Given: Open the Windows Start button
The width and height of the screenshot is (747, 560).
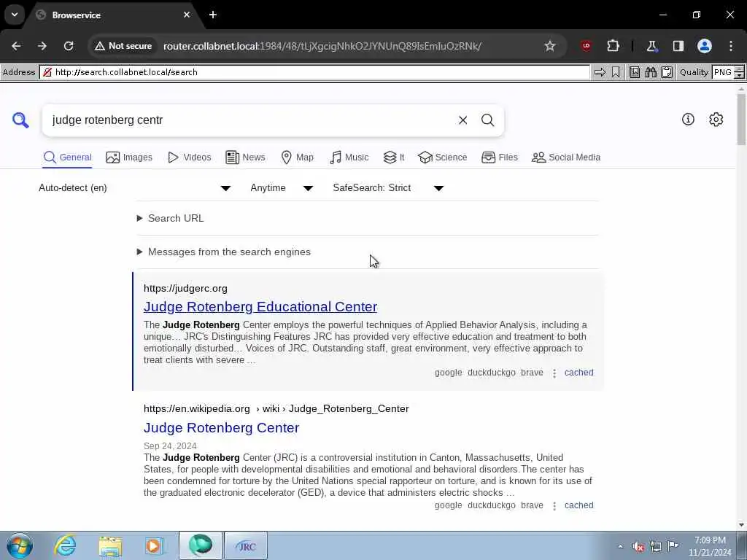Looking at the screenshot, I should tap(20, 545).
